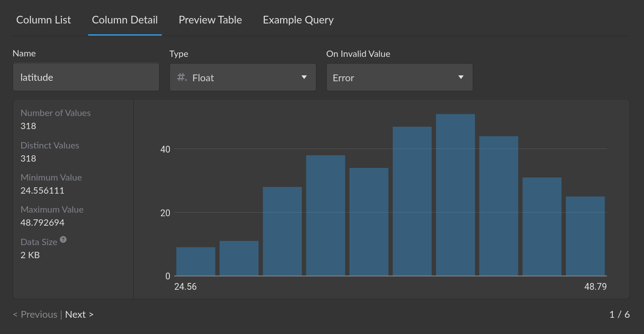Open the Type dropdown showing Float
Image resolution: width=644 pixels, height=334 pixels.
(x=243, y=77)
